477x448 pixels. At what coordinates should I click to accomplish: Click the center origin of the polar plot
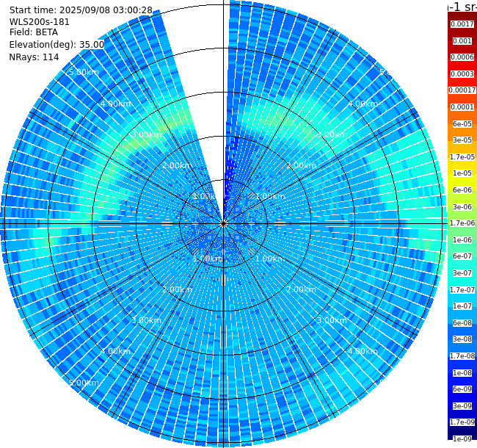(224, 224)
